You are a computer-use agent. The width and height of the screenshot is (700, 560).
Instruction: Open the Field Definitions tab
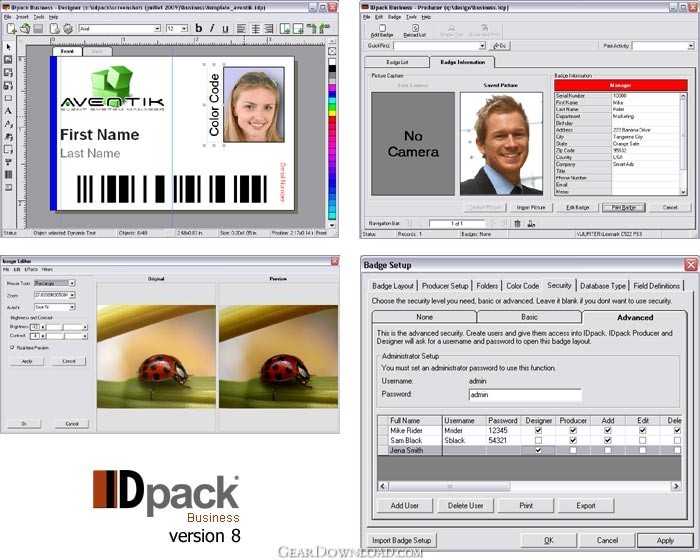click(656, 286)
